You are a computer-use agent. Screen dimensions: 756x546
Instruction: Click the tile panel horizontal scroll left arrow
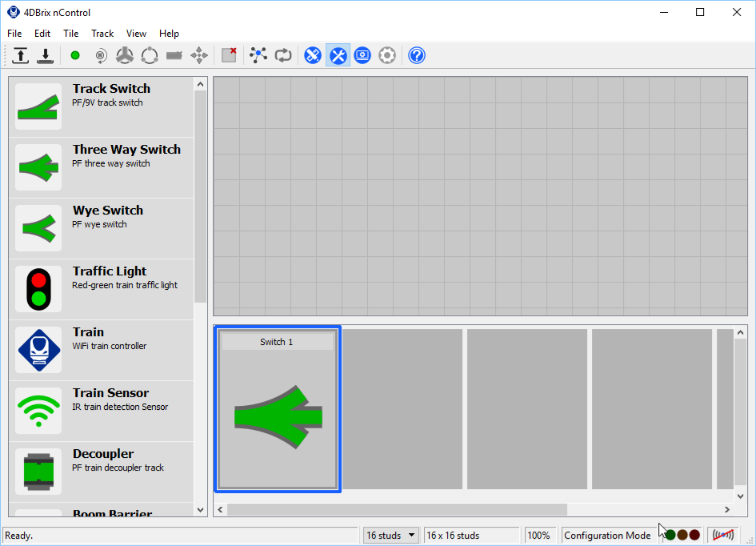coord(220,509)
